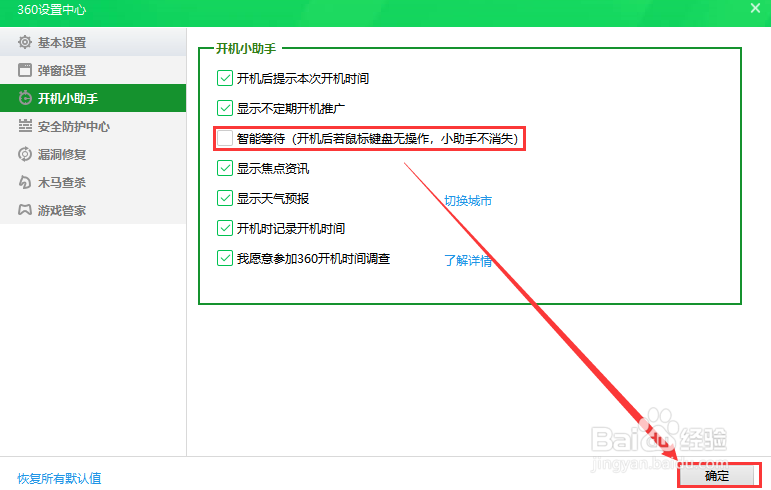This screenshot has height=490, width=771.
Task: Select the 开机小助手 section
Action: (93, 98)
